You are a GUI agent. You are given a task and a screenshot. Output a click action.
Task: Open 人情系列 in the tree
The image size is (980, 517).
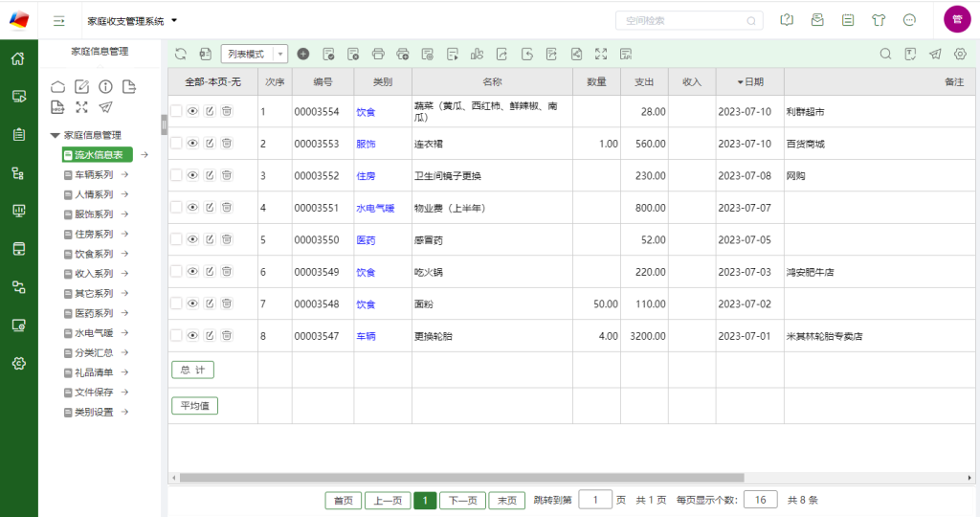94,194
